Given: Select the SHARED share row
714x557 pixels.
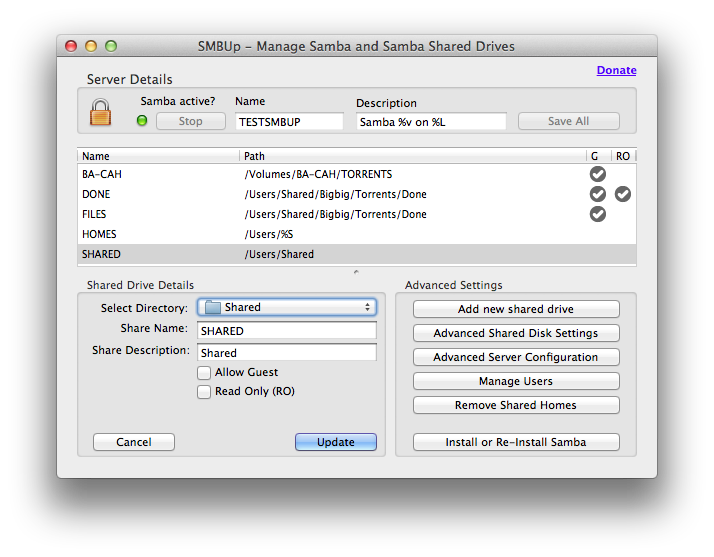Looking at the screenshot, I should (357, 254).
